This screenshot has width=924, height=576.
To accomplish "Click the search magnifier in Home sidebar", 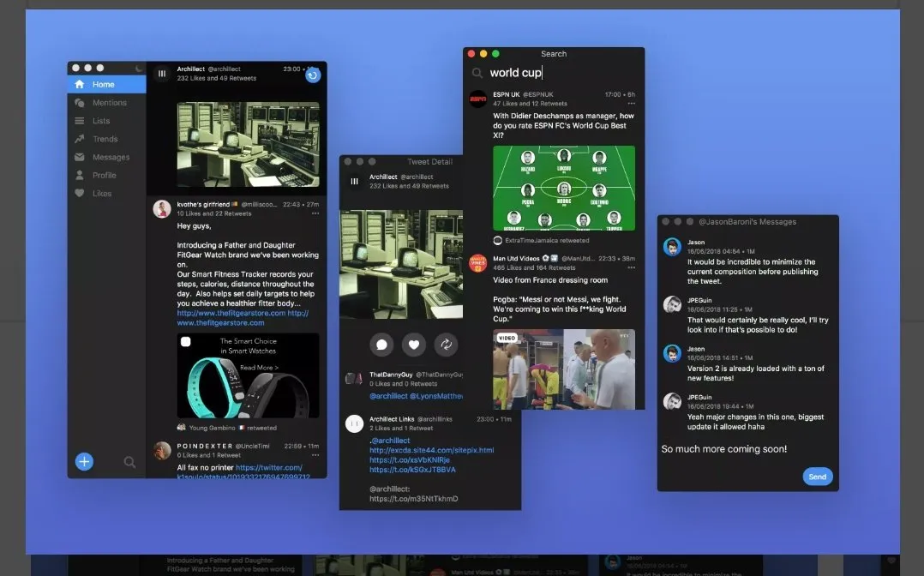I will coord(129,462).
